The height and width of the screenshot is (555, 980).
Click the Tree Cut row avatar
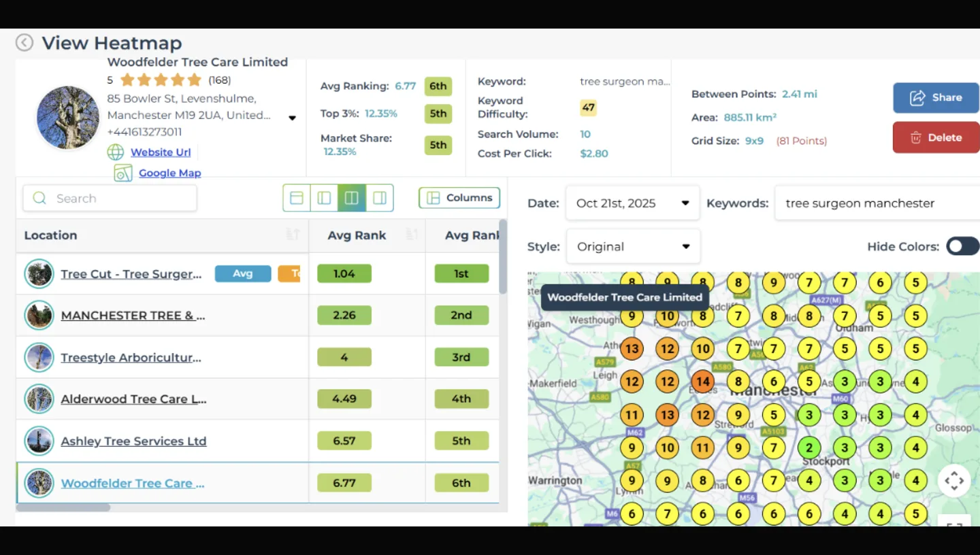pyautogui.click(x=39, y=274)
